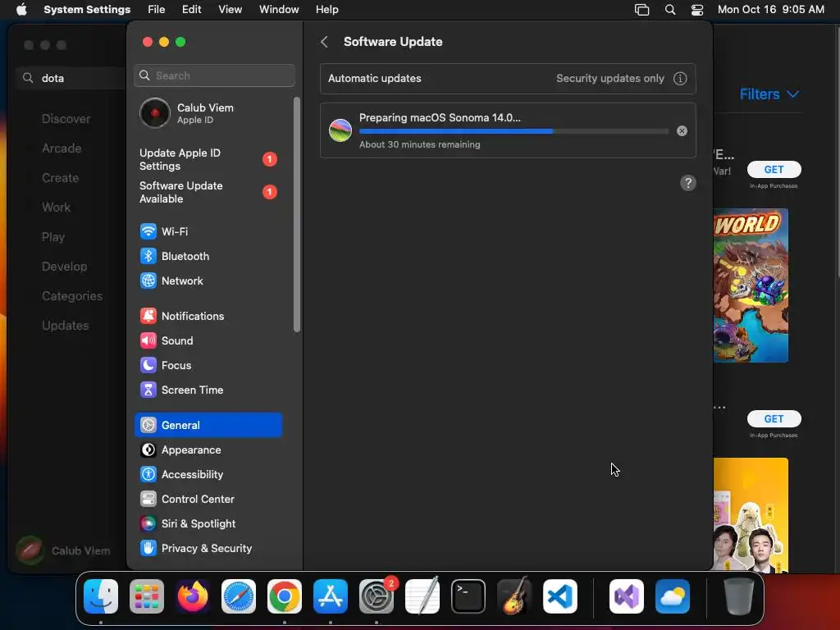Select General in the settings sidebar

208,425
